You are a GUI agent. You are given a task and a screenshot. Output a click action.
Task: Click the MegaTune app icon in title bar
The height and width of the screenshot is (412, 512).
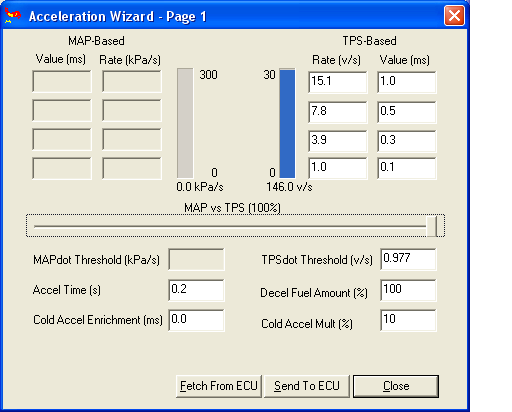coord(12,16)
